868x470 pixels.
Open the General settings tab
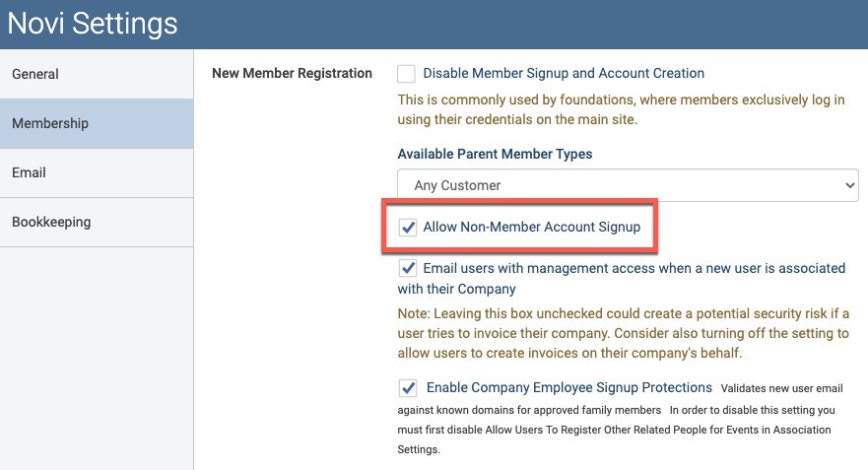(x=97, y=74)
